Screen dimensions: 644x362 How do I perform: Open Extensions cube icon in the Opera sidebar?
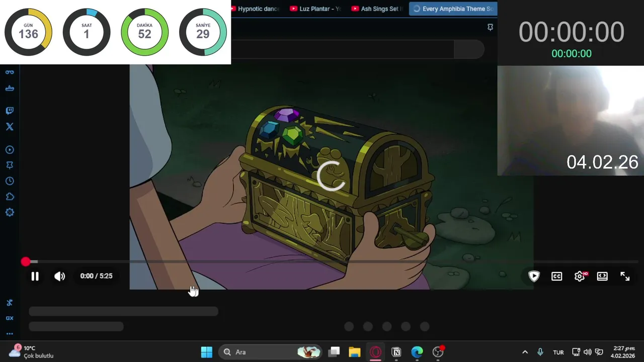click(10, 197)
